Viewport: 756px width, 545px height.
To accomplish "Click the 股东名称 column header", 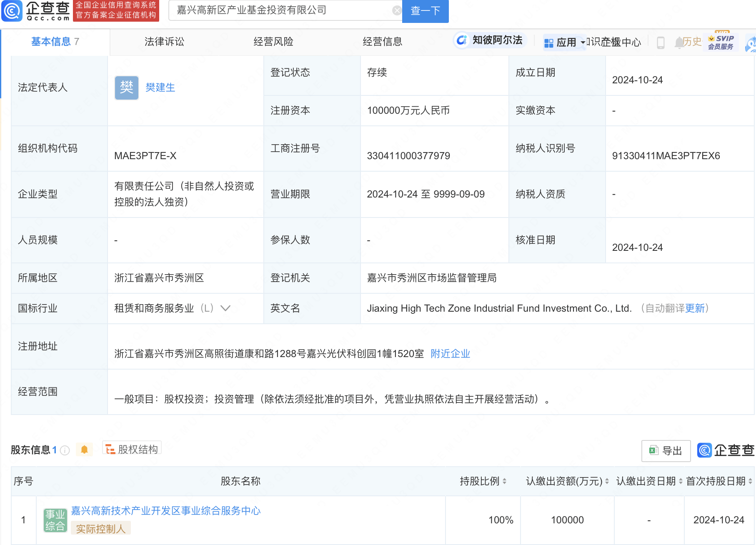I will tap(240, 481).
